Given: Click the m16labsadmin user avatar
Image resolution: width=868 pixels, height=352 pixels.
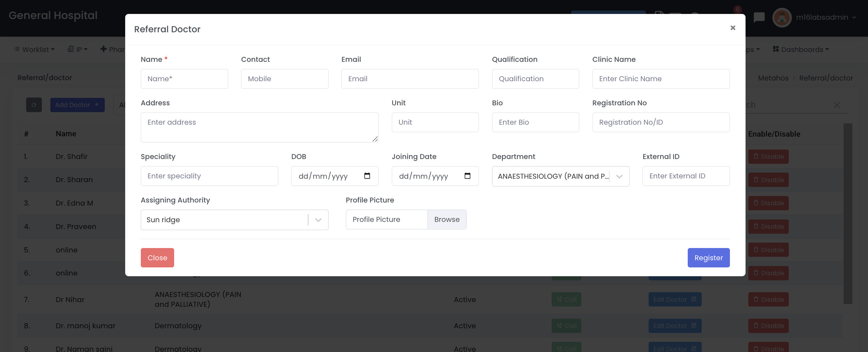Looking at the screenshot, I should 782,17.
